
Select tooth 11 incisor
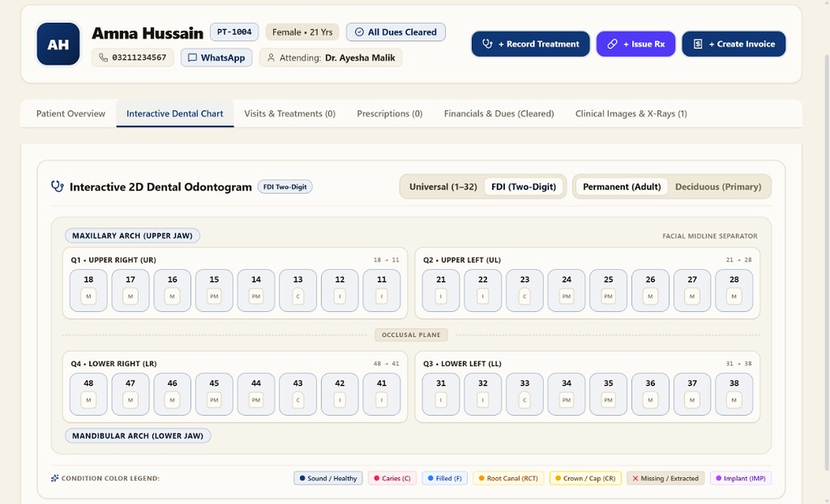381,290
